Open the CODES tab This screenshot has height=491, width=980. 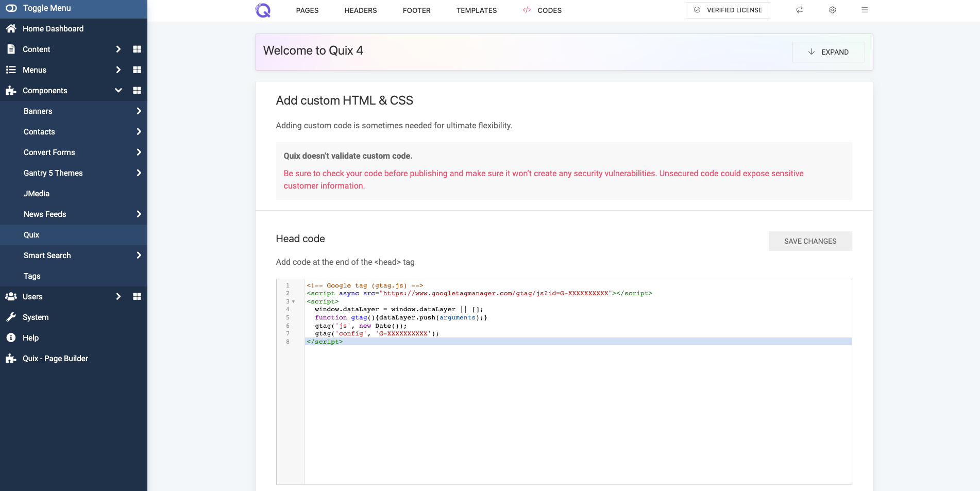(x=549, y=10)
